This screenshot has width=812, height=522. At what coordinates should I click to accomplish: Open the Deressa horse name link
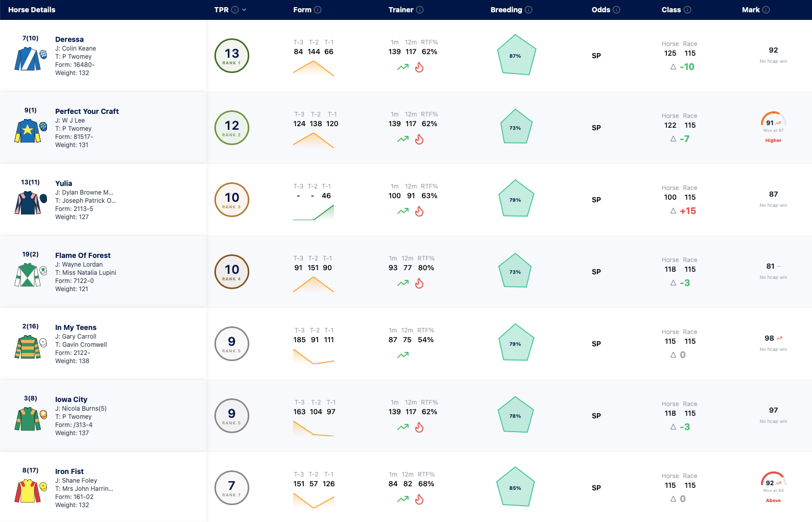[69, 39]
